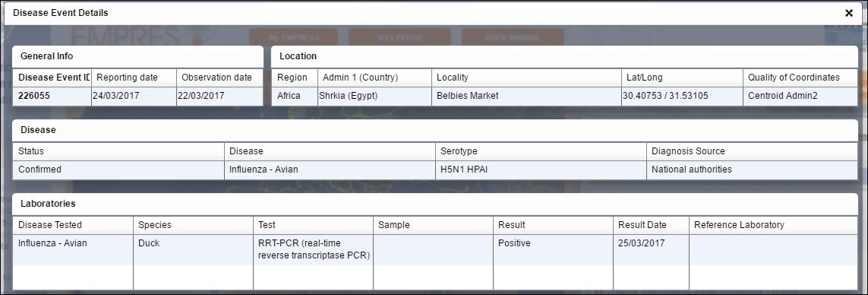Viewport: 868px width, 295px height.
Task: Select the observation date 22/03/2017 cell
Action: pyautogui.click(x=219, y=96)
